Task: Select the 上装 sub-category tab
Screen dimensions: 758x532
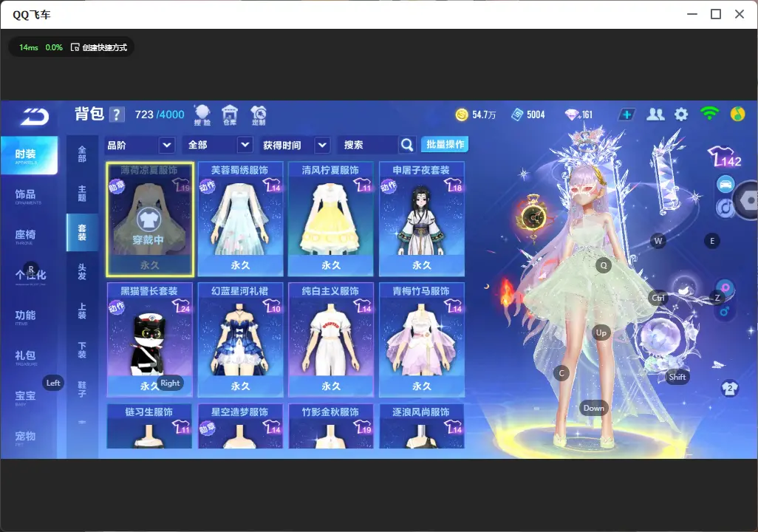Action: tap(82, 310)
